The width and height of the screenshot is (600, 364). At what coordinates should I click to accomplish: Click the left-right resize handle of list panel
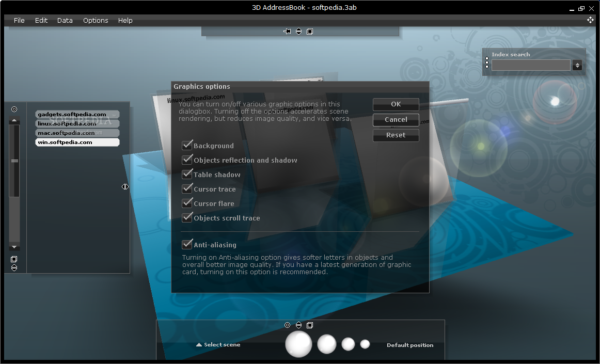point(125,186)
